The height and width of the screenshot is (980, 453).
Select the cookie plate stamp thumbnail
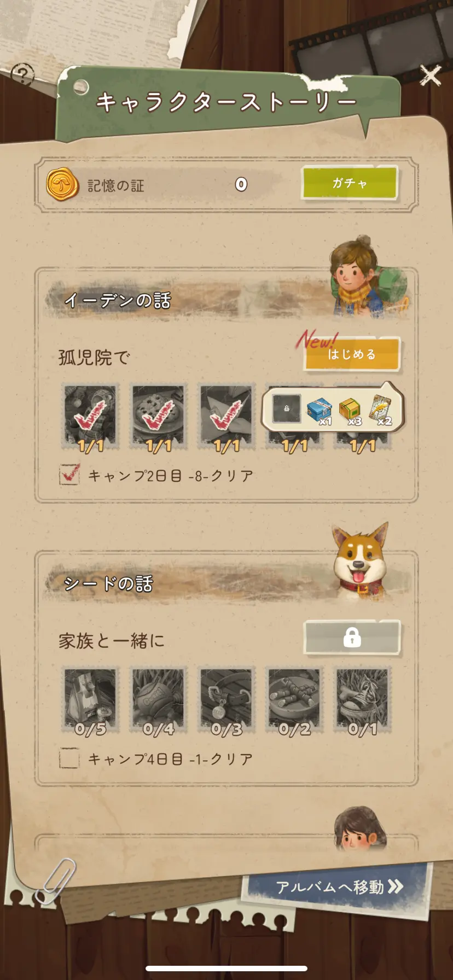158,417
